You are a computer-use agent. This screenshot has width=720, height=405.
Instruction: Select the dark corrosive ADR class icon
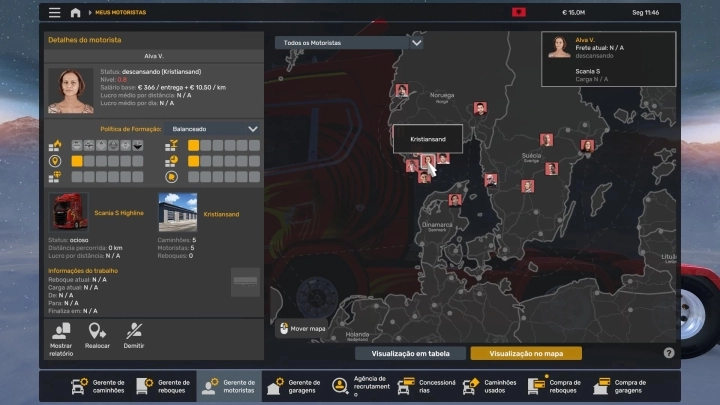pyautogui.click(x=137, y=146)
